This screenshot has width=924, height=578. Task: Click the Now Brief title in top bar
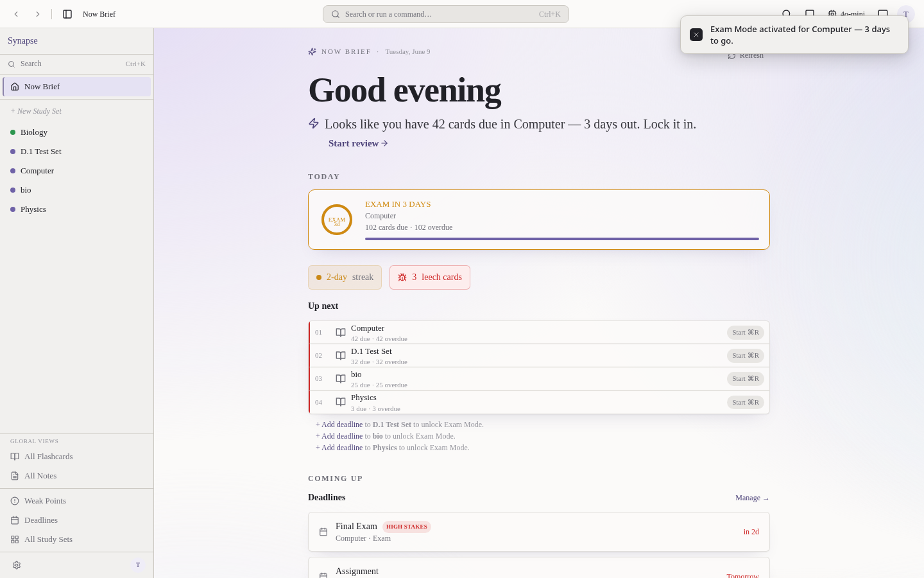[99, 14]
